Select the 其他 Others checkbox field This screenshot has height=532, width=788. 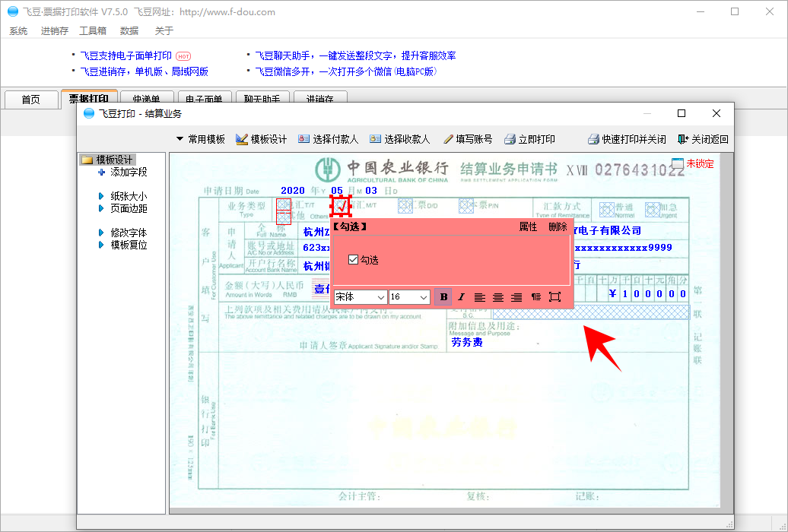284,218
